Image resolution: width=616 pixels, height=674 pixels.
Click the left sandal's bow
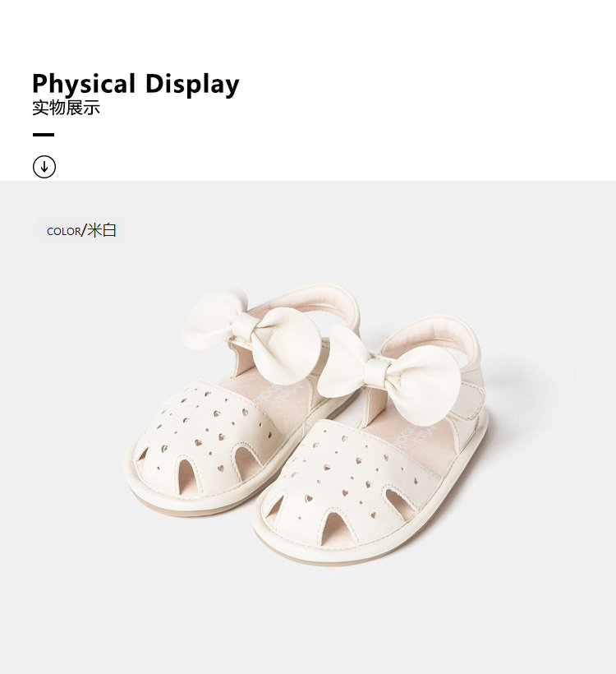(251, 334)
